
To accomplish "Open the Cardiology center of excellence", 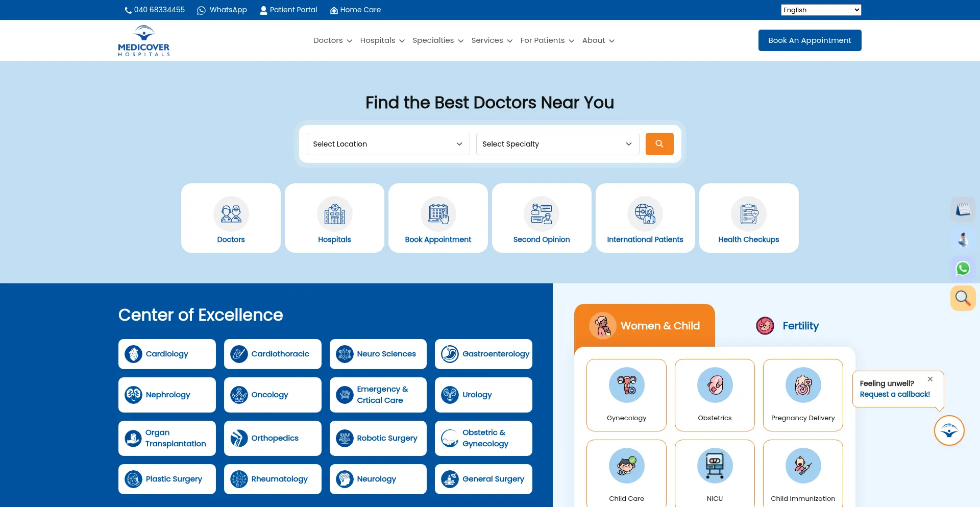I will [167, 354].
